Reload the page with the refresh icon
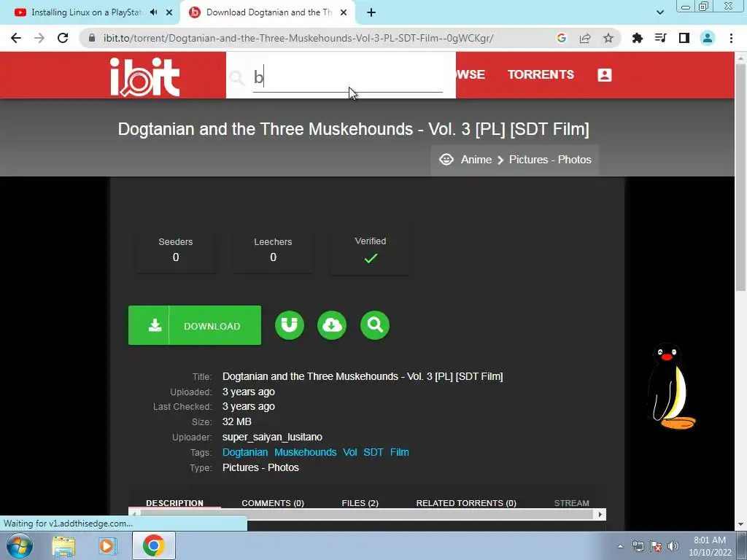 click(x=63, y=38)
